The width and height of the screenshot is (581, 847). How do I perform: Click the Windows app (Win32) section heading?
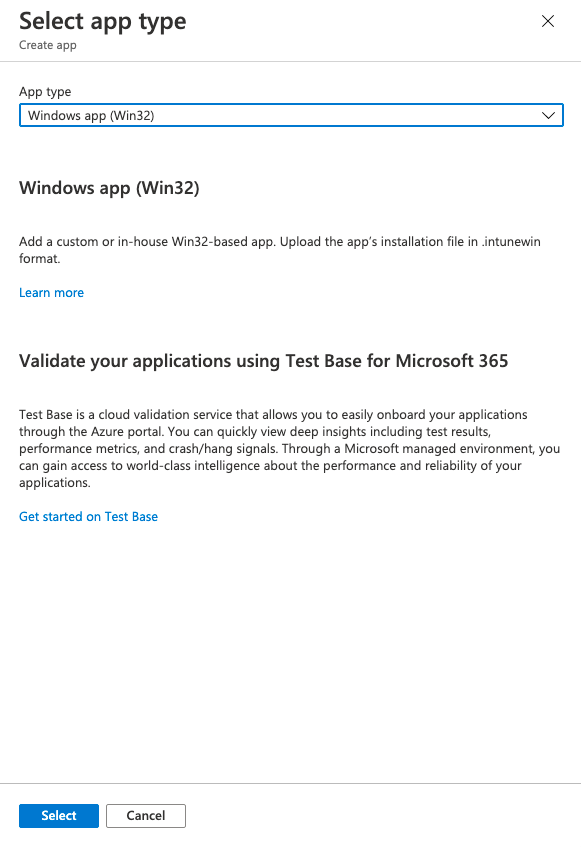click(x=109, y=188)
